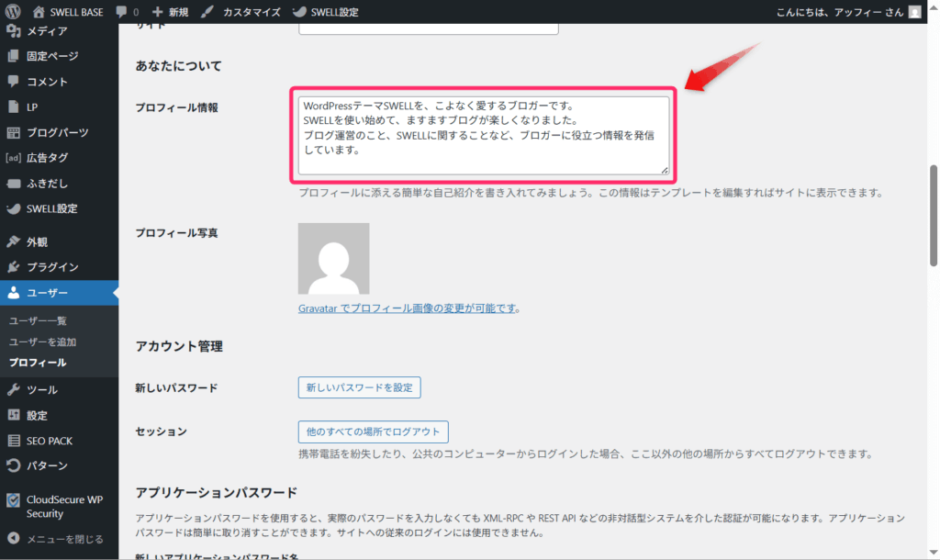940x560 pixels.
Task: Click the プラグイン plug icon
Action: (x=13, y=267)
